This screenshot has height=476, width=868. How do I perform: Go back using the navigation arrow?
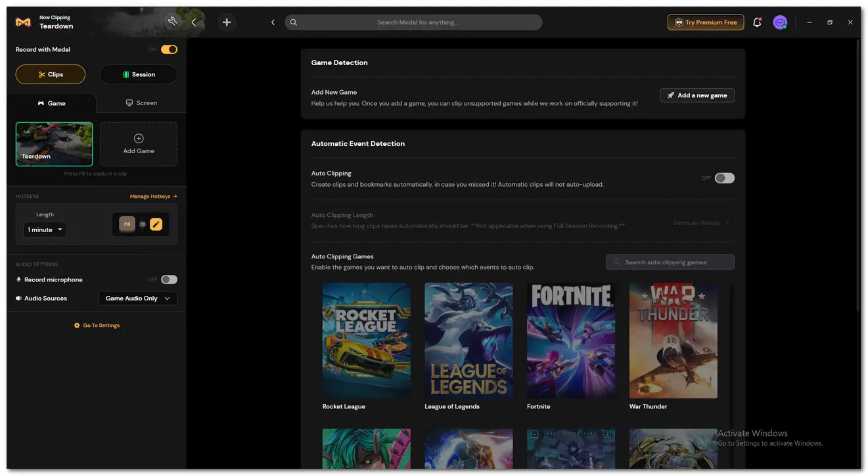point(273,22)
